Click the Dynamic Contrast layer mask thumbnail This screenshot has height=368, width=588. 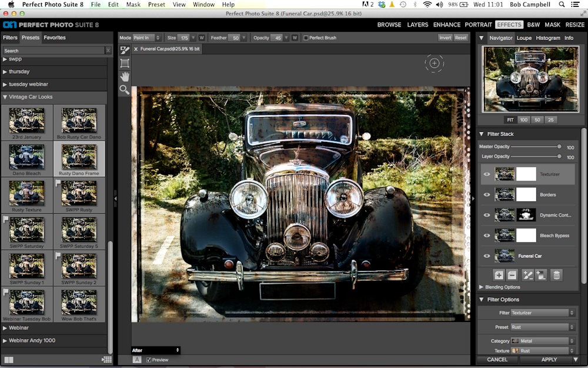[526, 215]
